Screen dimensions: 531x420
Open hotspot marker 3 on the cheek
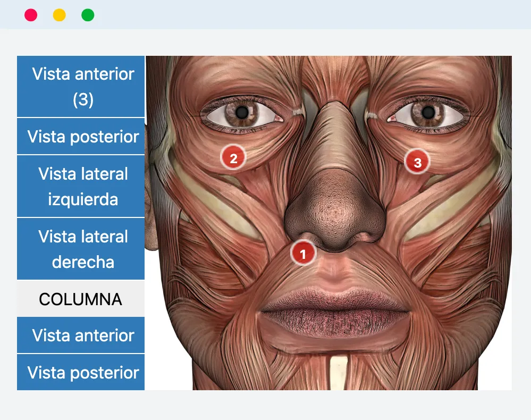tap(417, 162)
